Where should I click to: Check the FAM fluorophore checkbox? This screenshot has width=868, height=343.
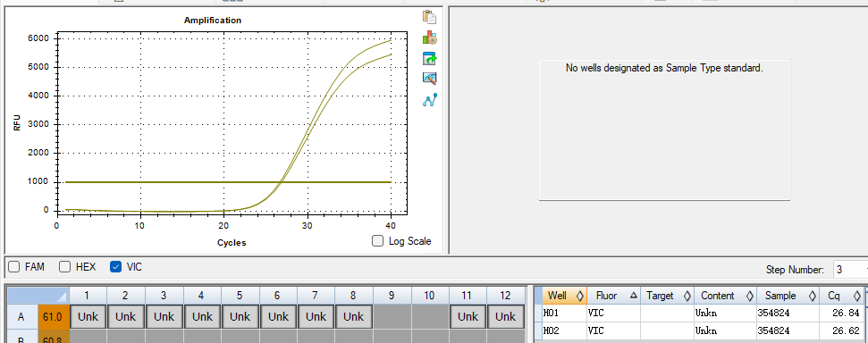(14, 267)
